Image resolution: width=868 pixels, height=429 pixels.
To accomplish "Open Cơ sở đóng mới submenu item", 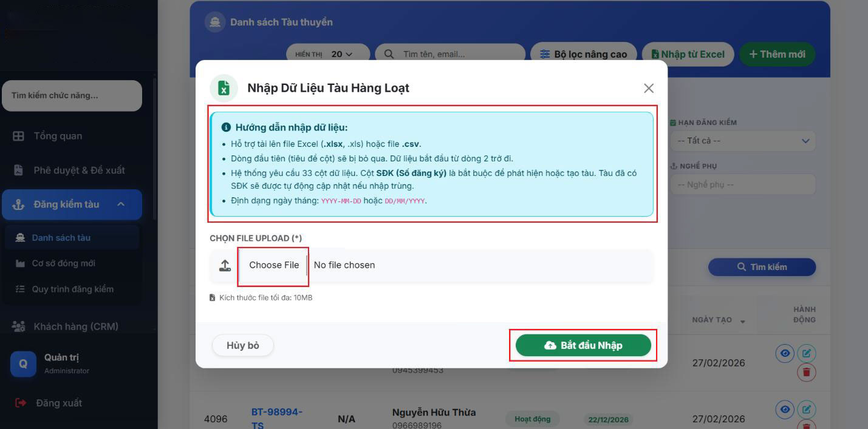I will point(72,263).
